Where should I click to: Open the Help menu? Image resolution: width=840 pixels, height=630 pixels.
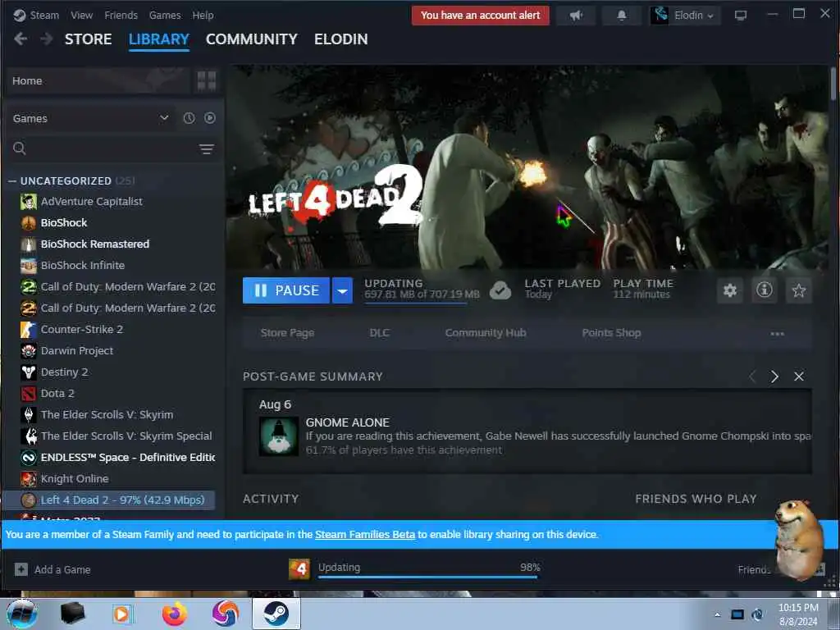point(203,15)
